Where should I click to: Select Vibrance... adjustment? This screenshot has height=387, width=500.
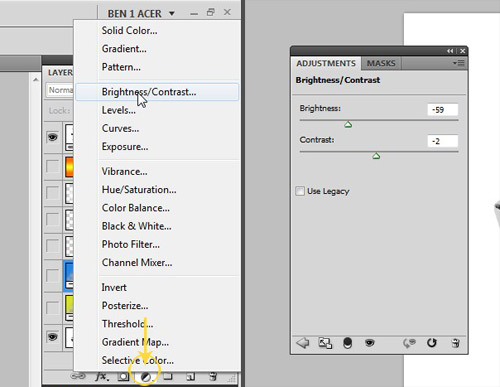(x=125, y=172)
